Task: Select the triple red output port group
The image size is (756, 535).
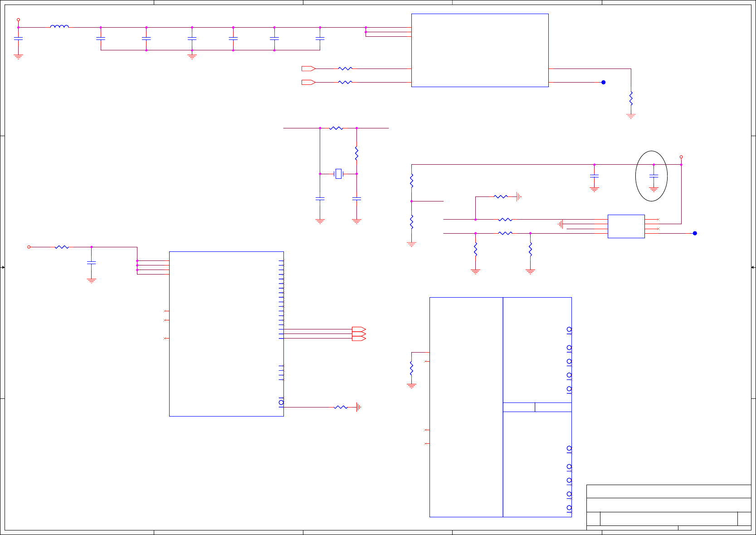Action: click(359, 334)
